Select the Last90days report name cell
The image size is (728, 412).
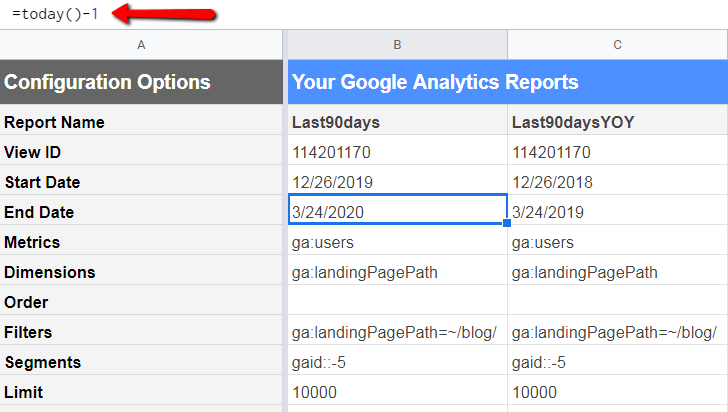[x=397, y=122]
